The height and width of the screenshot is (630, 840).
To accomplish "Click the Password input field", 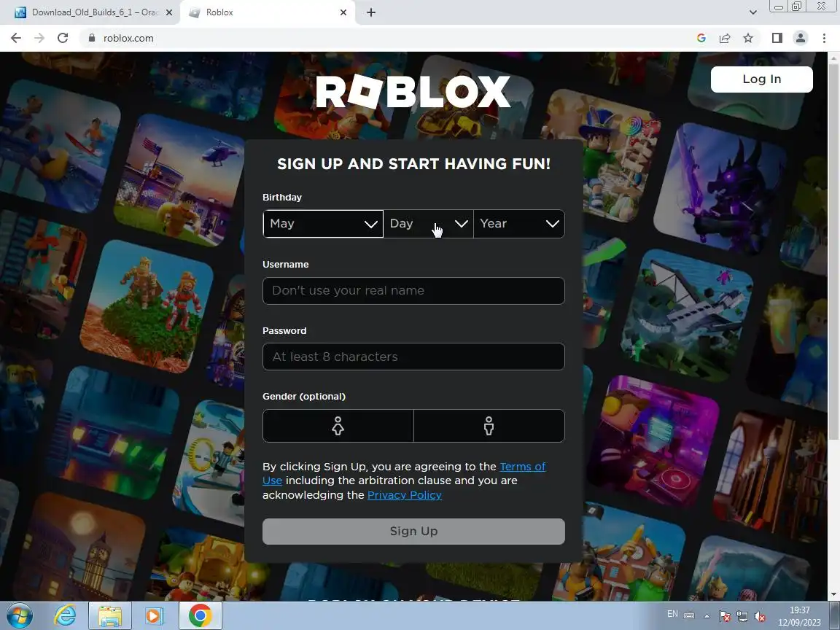I will 413,357.
